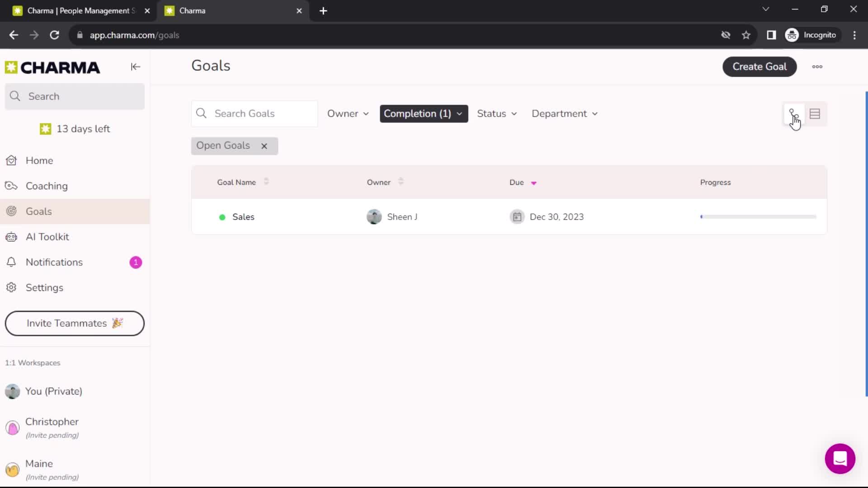Select the Goals search input field
The image size is (868, 488).
click(x=255, y=113)
